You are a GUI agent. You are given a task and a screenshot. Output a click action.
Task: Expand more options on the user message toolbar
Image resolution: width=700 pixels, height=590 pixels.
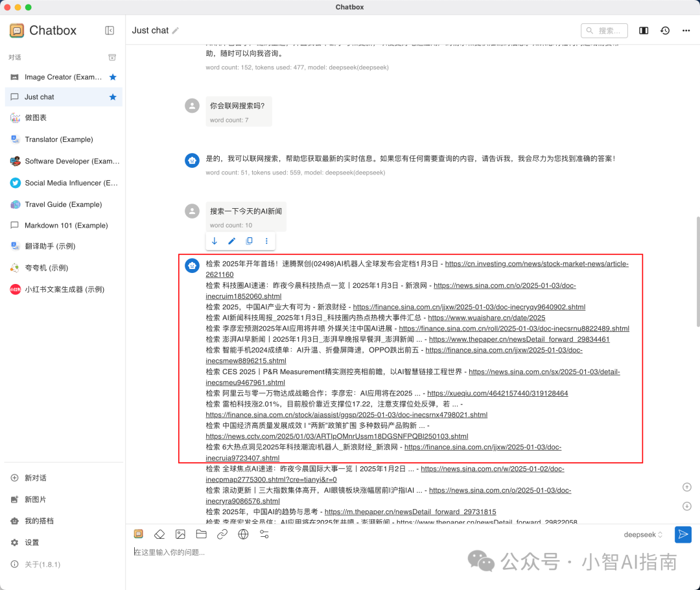click(x=266, y=241)
